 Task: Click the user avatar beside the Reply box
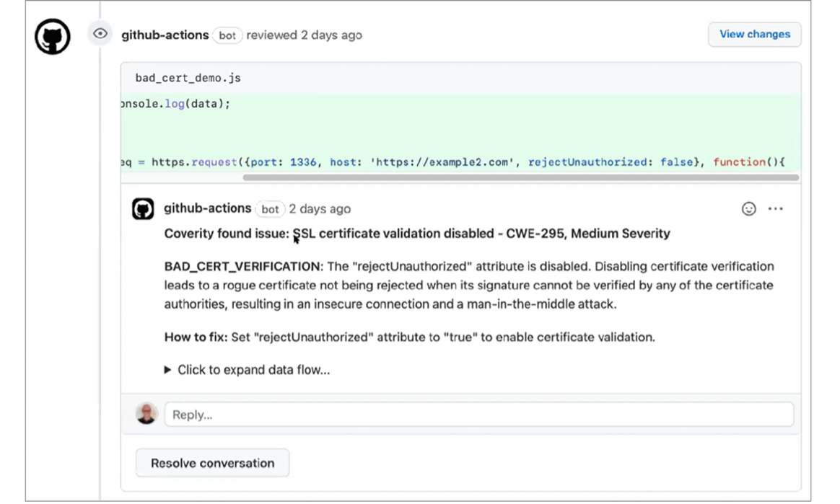tap(146, 414)
